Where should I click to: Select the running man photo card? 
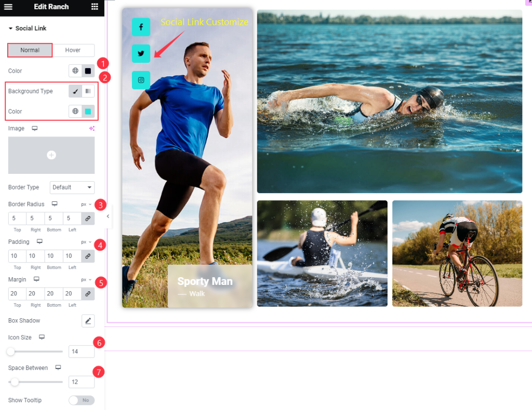(x=187, y=158)
